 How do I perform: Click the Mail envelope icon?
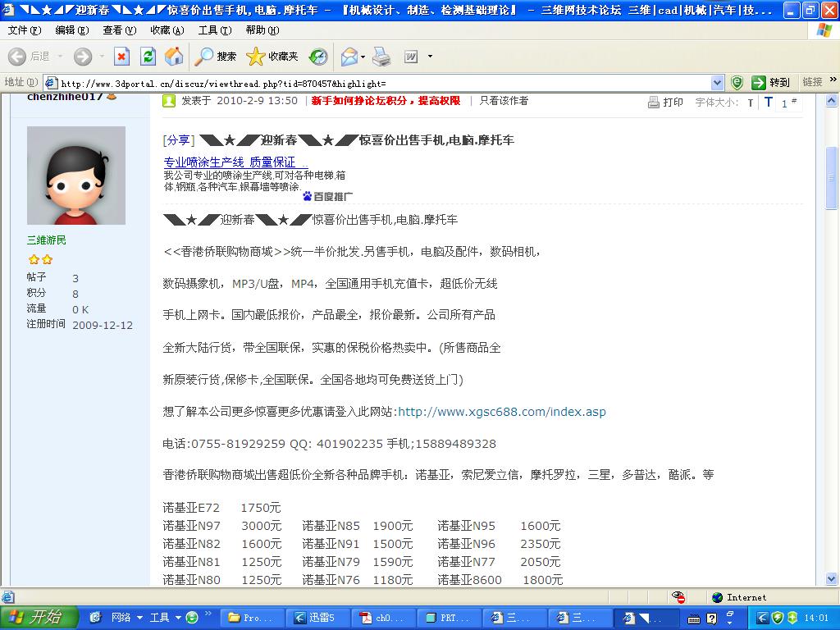point(349,57)
